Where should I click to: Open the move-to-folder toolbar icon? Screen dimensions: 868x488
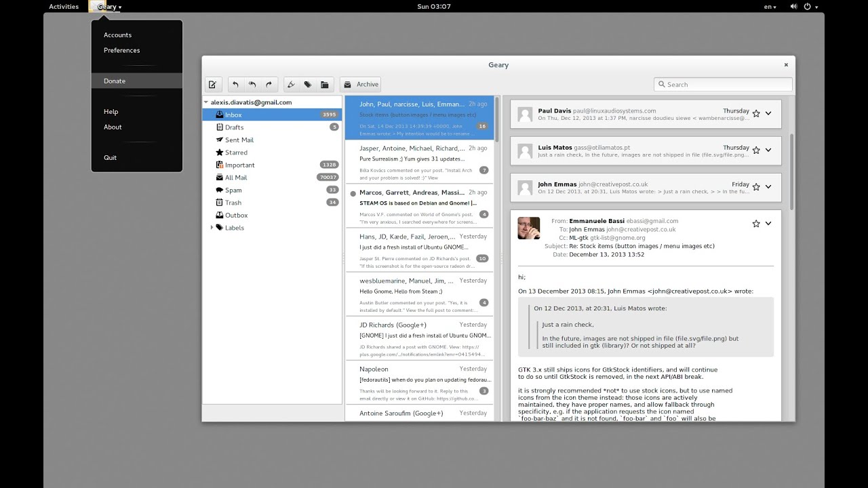pos(325,85)
